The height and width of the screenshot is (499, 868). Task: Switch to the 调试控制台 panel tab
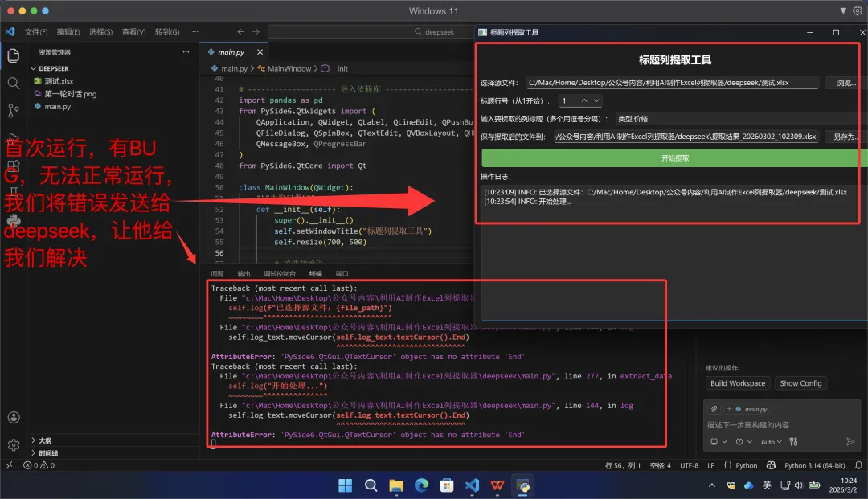(x=280, y=274)
